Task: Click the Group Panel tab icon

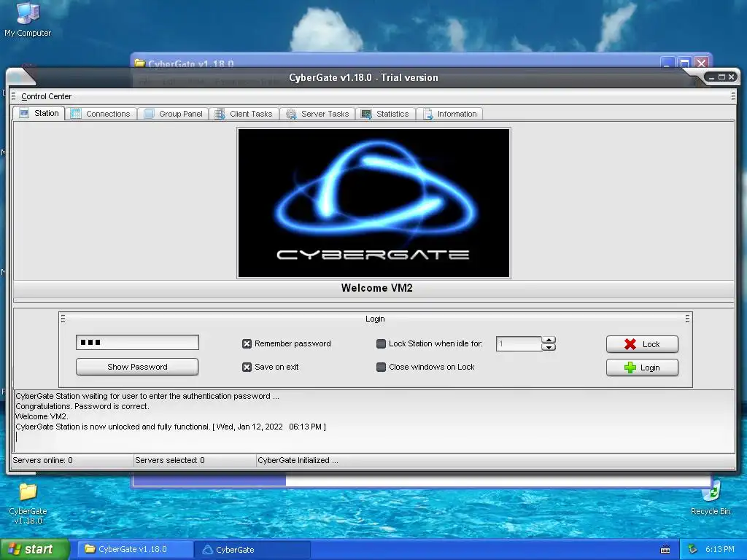Action: [149, 114]
